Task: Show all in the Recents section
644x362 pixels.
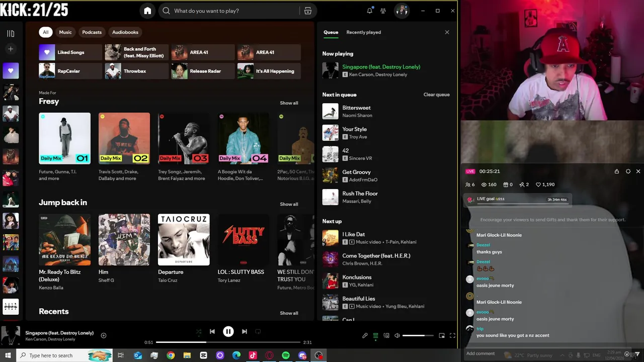Action: pyautogui.click(x=289, y=313)
